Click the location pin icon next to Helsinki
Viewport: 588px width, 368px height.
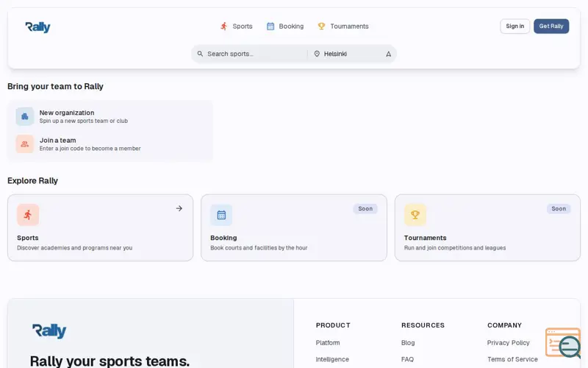317,54
